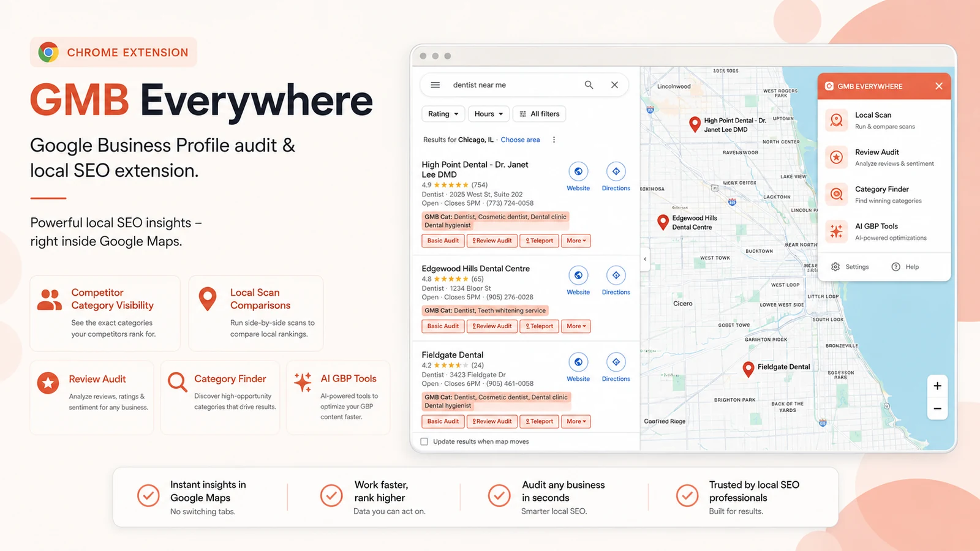Viewport: 980px width, 551px height.
Task: Run Basic Audit for Fieldgate Dental
Action: (x=443, y=421)
